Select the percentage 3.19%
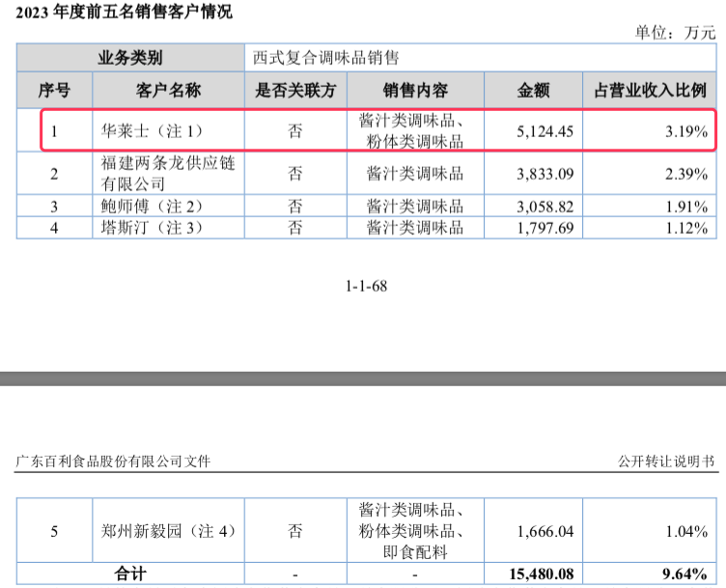The height and width of the screenshot is (588, 726). [686, 131]
